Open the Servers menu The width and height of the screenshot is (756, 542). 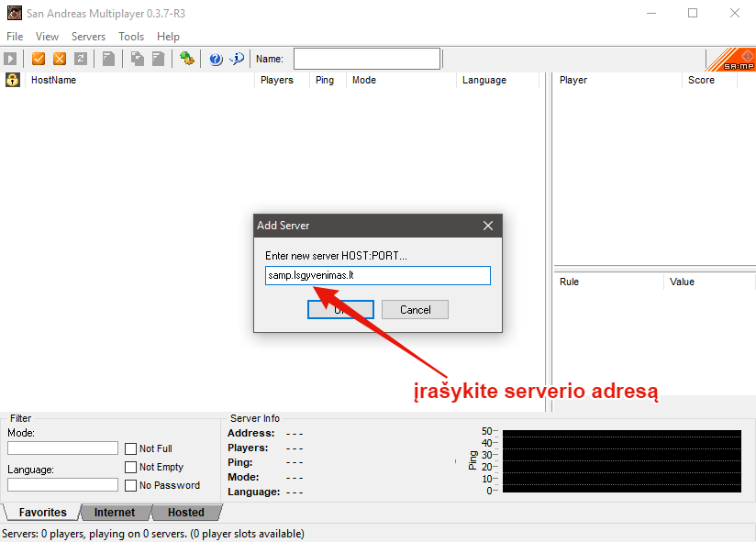click(88, 37)
